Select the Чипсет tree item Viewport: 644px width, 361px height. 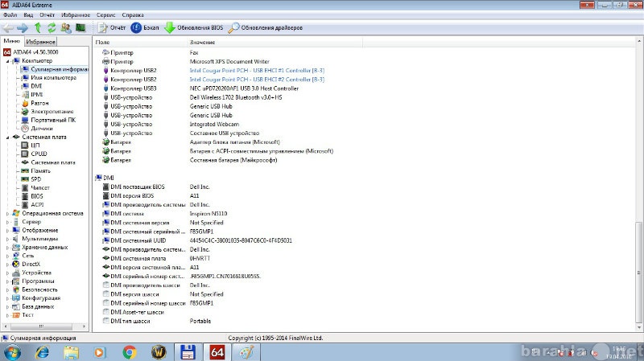coord(35,188)
